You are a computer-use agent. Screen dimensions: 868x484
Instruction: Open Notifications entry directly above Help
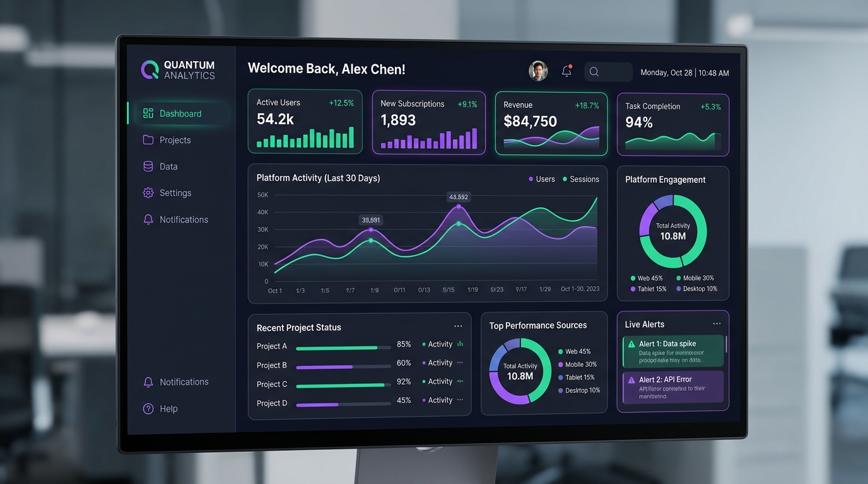175,382
